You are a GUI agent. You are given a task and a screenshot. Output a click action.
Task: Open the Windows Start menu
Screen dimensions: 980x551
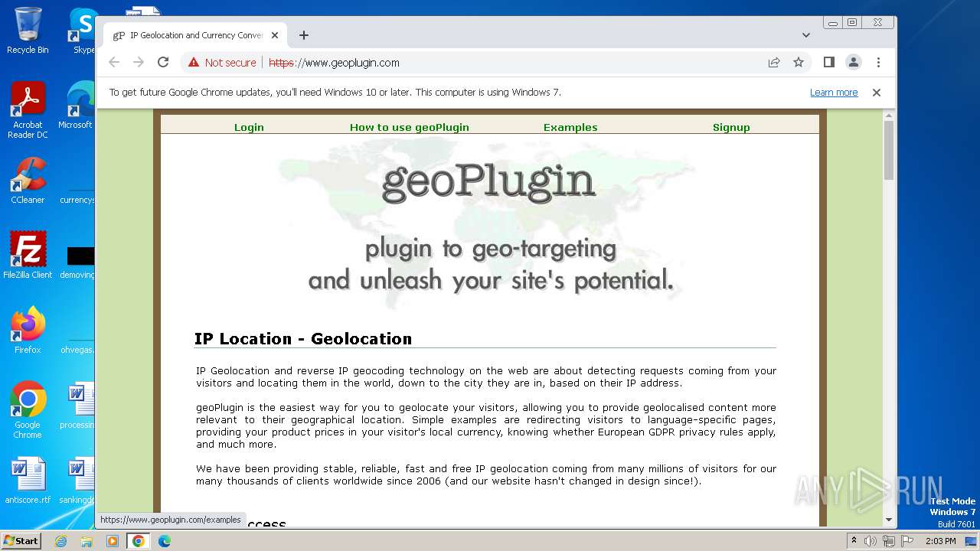coord(21,540)
